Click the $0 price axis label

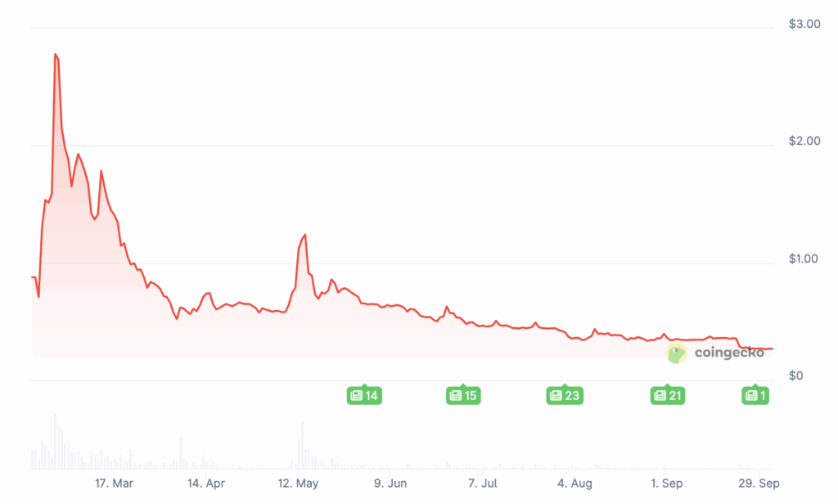(x=797, y=376)
